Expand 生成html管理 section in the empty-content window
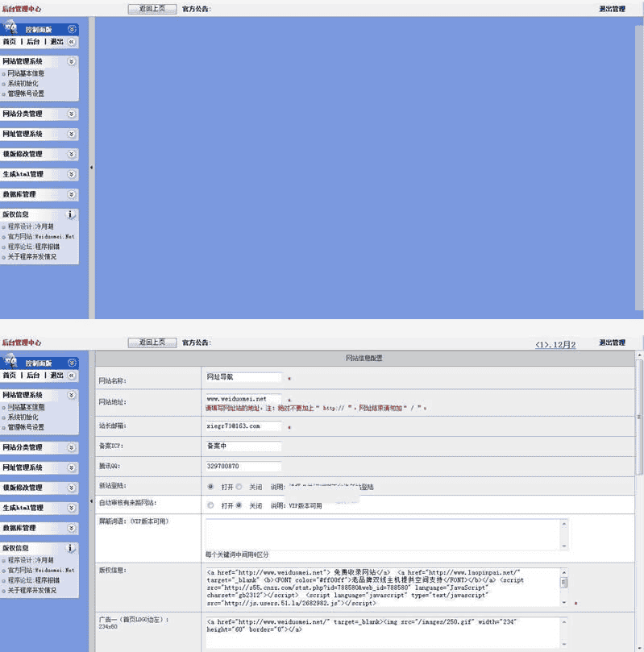Screen dimensions: 644x652 click(x=72, y=174)
